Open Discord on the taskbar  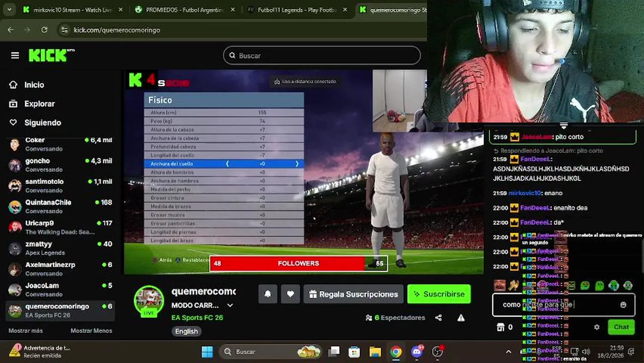point(417,351)
